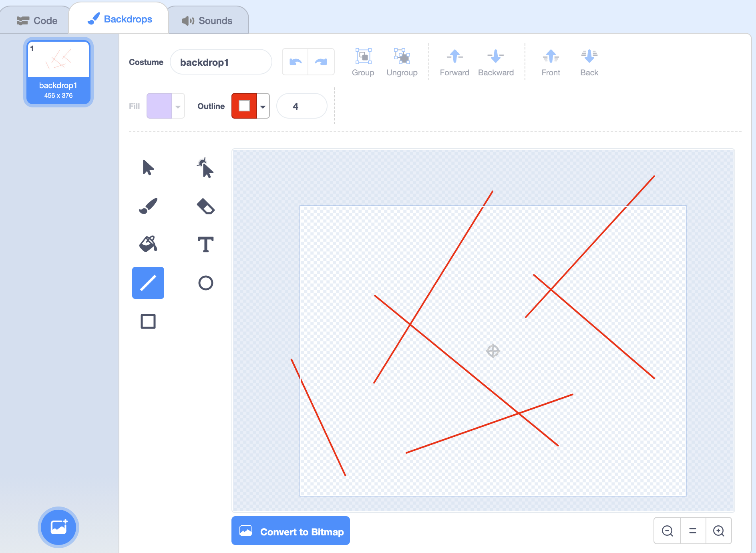Choose the Eraser tool
The height and width of the screenshot is (553, 756).
pos(205,206)
